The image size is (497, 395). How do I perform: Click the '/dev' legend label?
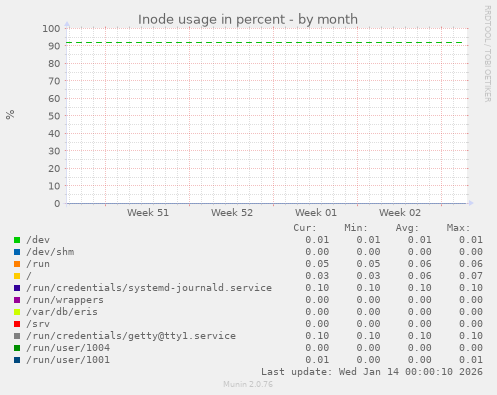38,240
